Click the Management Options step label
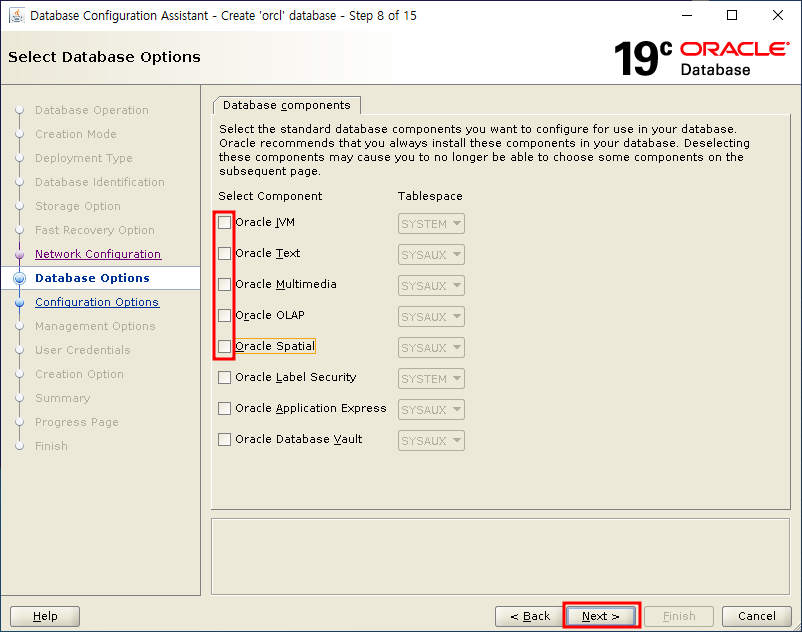Screen dimensions: 802x632 point(95,326)
